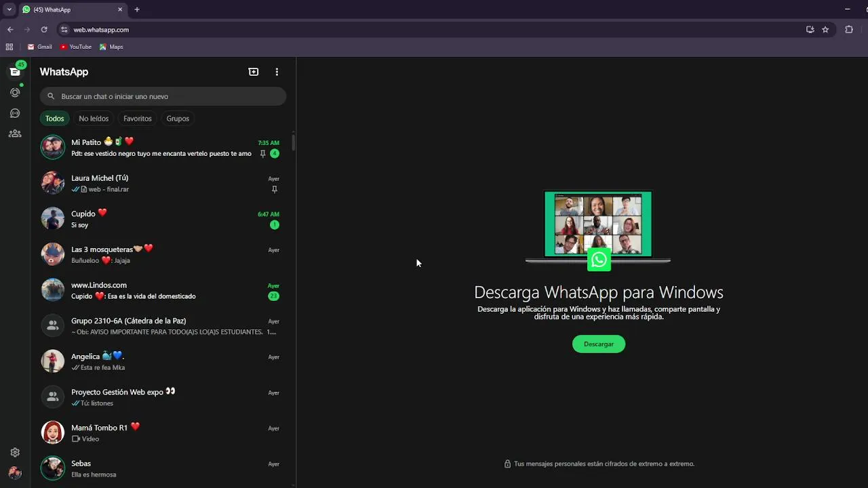This screenshot has width=868, height=488.
Task: Click the search magnifier icon
Action: pos(51,96)
